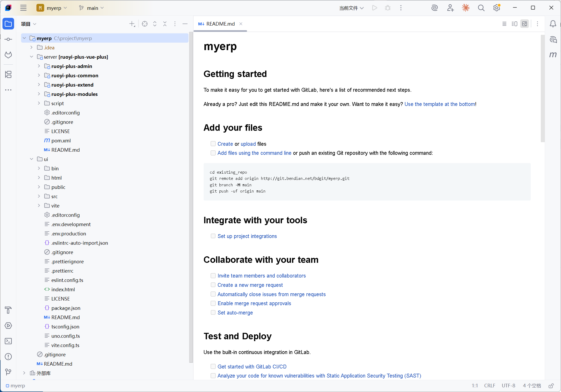Click the editor vertical scrollbar thumb
The height and width of the screenshot is (392, 561).
(542, 88)
